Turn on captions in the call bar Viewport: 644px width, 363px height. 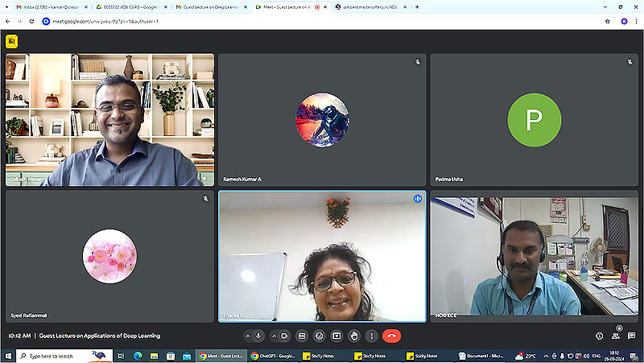303,336
